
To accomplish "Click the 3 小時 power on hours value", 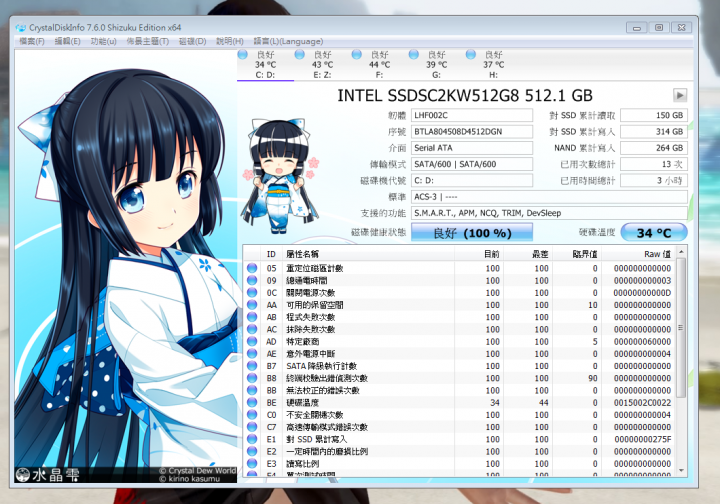I will point(653,180).
